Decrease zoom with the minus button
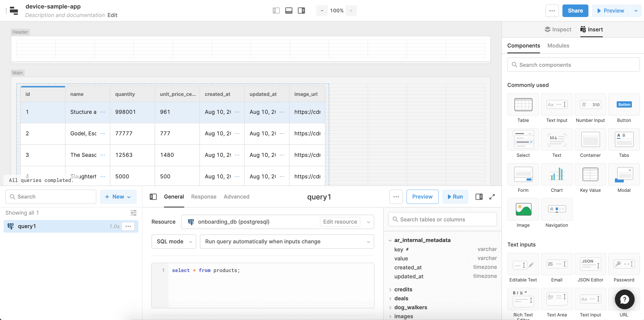 click(x=322, y=11)
